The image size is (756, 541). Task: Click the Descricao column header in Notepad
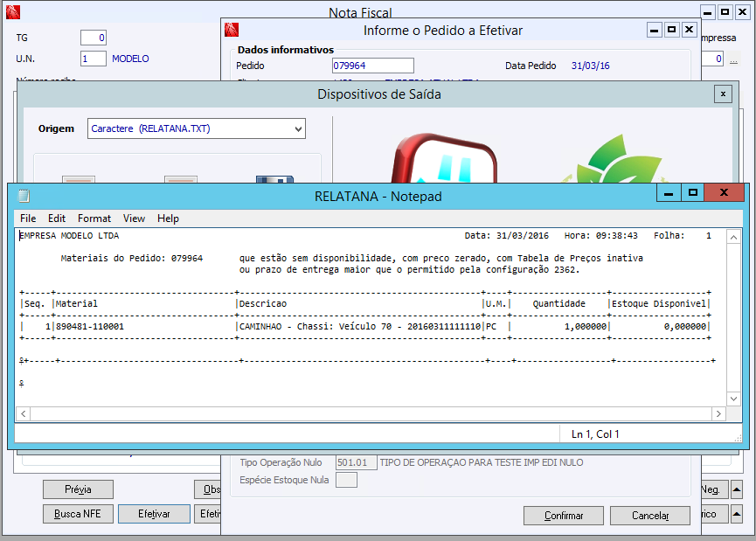coord(263,304)
